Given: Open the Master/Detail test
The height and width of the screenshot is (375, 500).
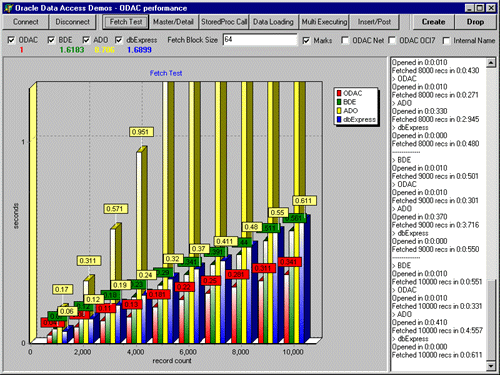Looking at the screenshot, I should click(x=173, y=22).
